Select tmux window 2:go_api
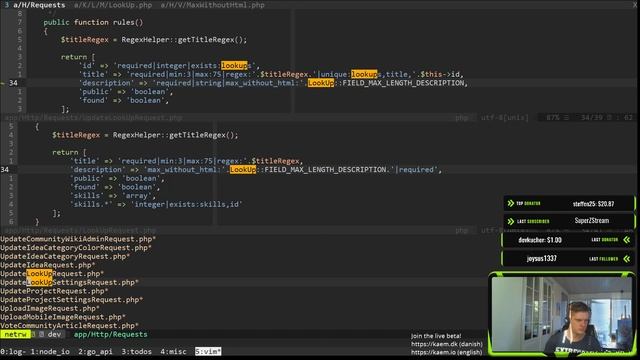Image resolution: width=640 pixels, height=360 pixels. (x=95, y=351)
